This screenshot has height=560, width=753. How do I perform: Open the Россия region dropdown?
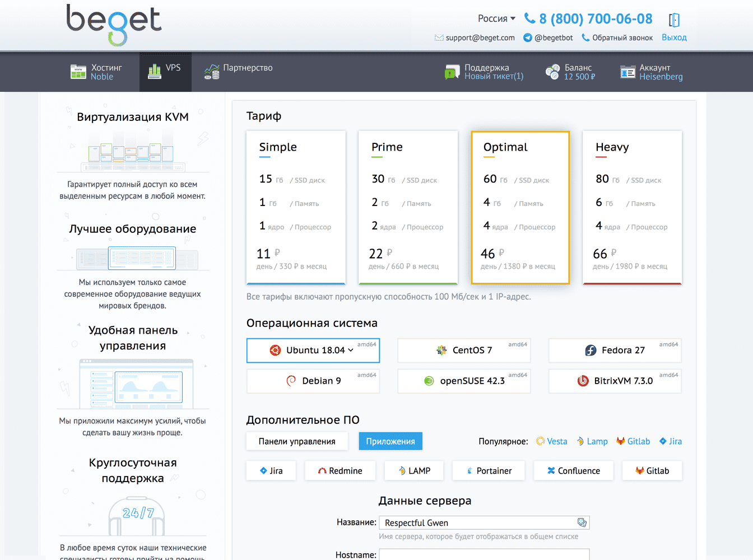tap(496, 18)
